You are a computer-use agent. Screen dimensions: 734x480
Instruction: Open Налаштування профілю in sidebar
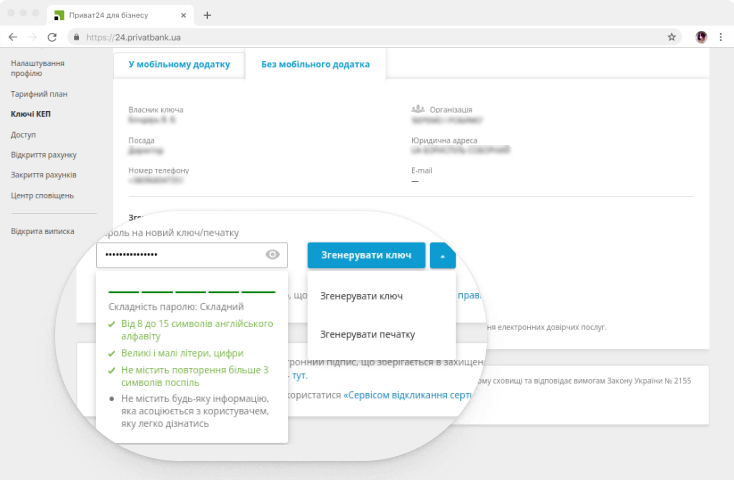(x=38, y=68)
